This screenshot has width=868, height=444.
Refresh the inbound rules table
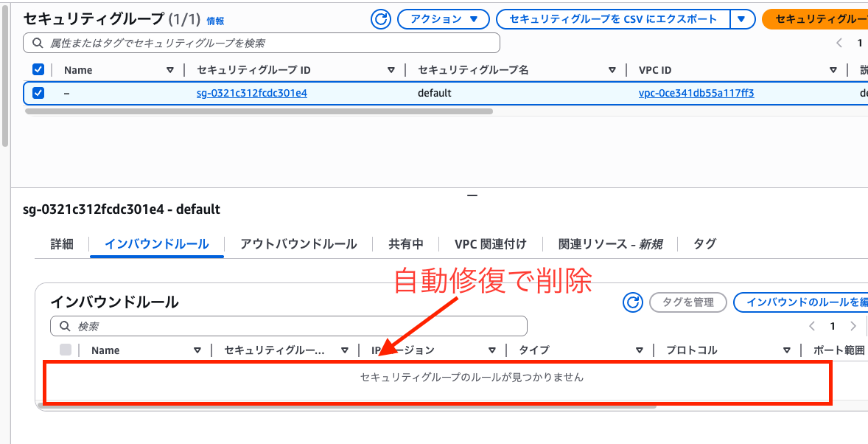(x=632, y=302)
